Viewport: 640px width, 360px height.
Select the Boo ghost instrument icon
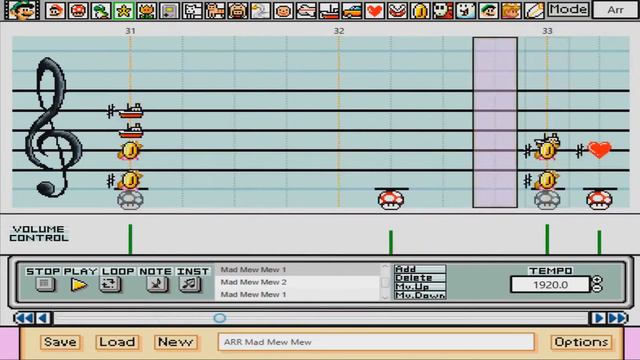pos(466,10)
